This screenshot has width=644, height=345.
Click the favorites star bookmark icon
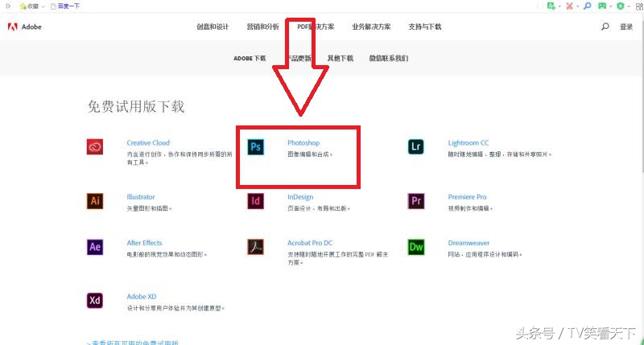click(x=23, y=6)
